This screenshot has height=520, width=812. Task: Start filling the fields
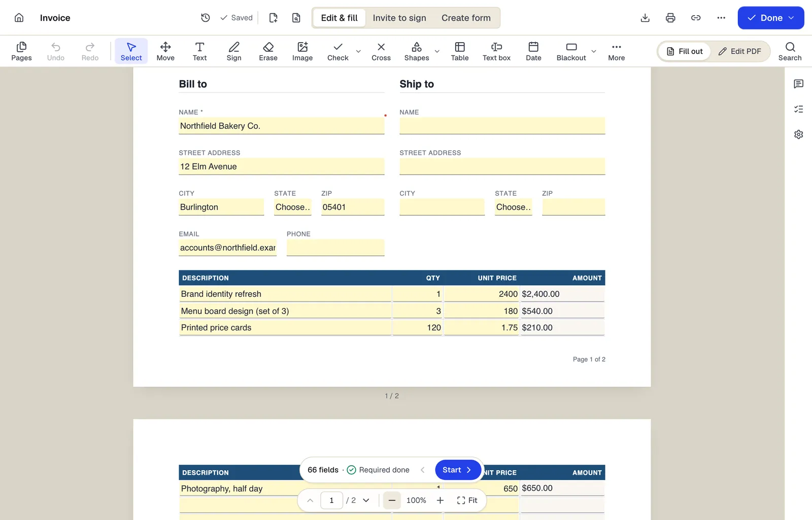(x=457, y=470)
